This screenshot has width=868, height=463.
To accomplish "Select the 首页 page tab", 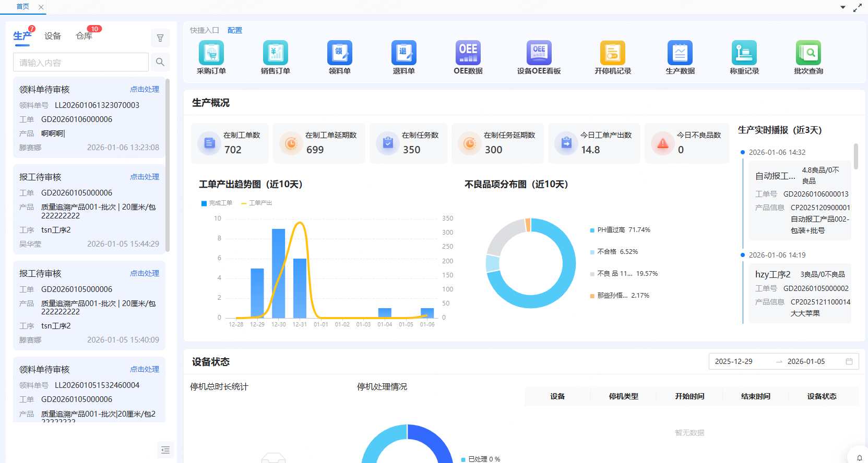I will (22, 7).
